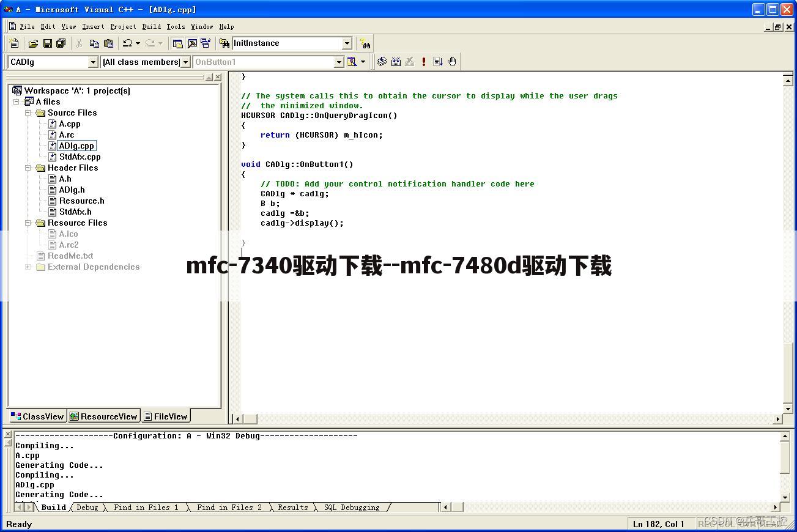The height and width of the screenshot is (532, 797).
Task: Open the WizardBar actions dropdown arrow
Action: tap(363, 62)
